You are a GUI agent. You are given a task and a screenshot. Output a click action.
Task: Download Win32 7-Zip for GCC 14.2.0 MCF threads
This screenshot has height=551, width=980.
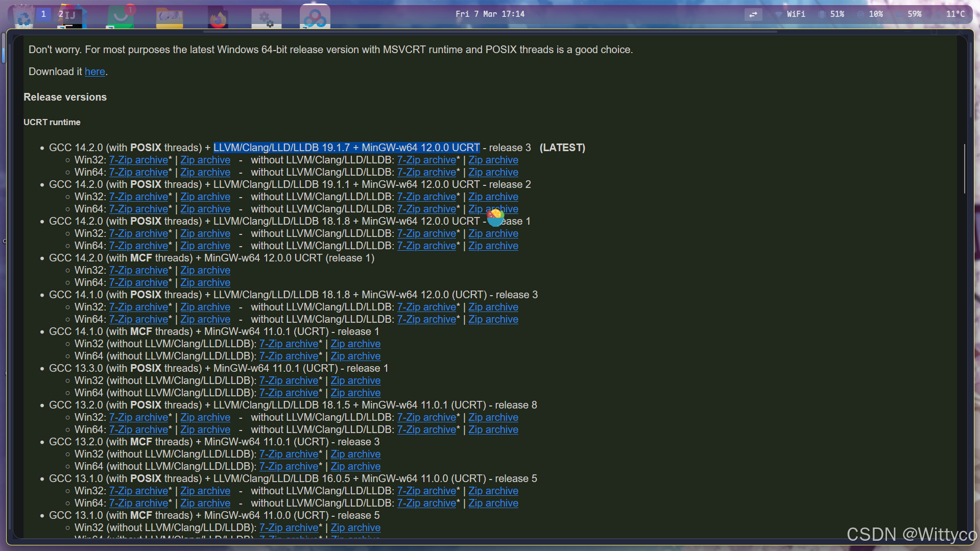pos(138,270)
